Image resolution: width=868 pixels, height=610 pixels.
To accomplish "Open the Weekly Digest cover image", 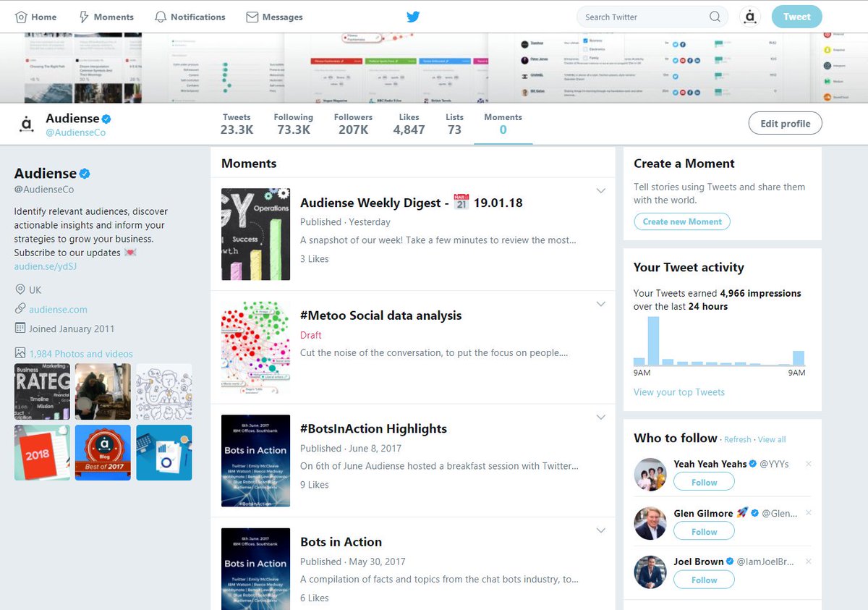I will [x=255, y=234].
